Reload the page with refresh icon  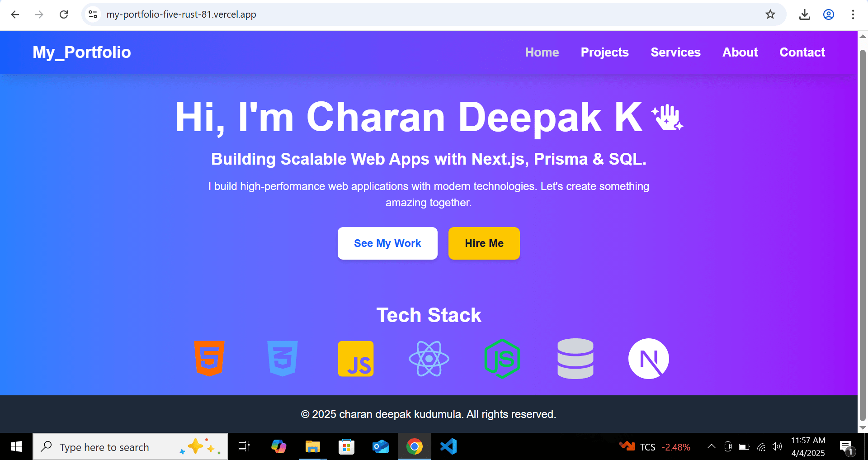[64, 14]
